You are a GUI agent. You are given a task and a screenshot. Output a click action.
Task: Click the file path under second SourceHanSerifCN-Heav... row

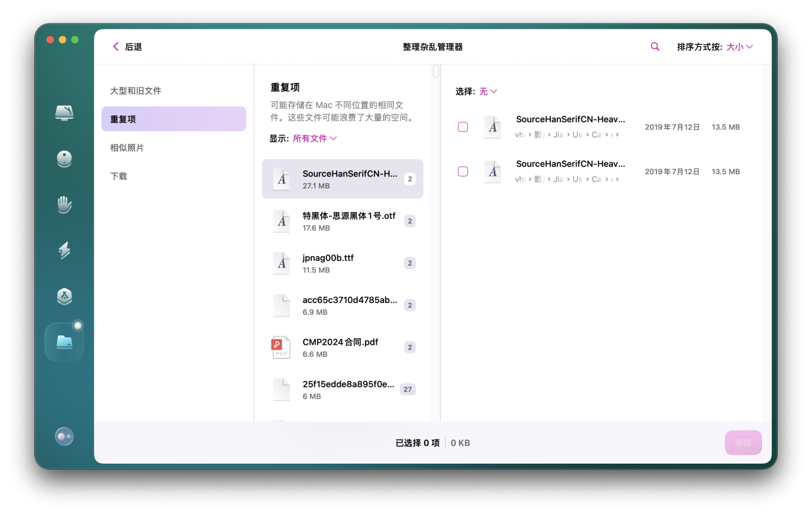567,179
